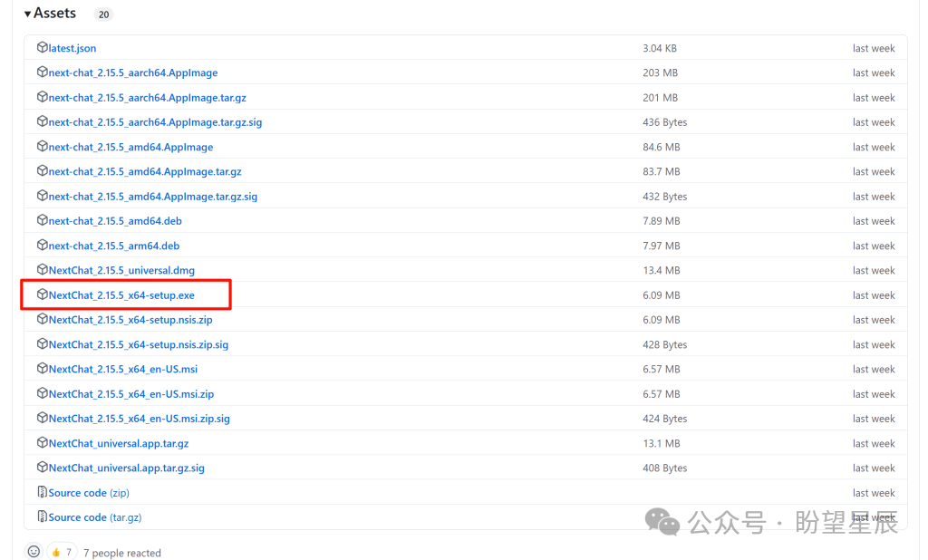Click the asset count badge 20
The width and height of the screenshot is (928, 560).
point(103,14)
